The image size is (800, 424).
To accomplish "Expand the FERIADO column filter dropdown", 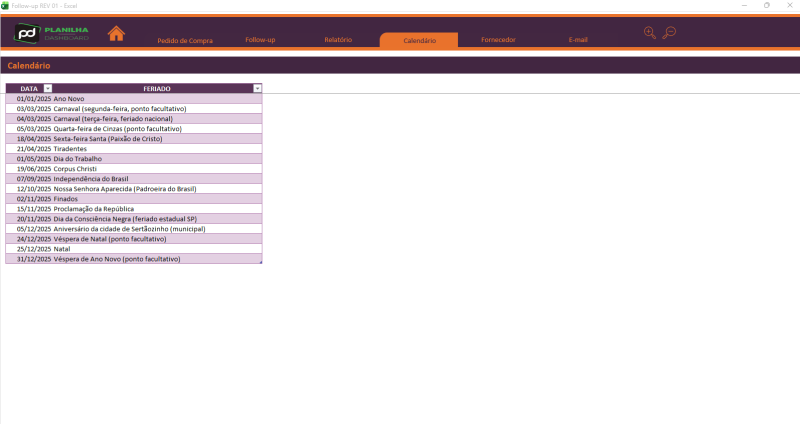I will point(257,88).
